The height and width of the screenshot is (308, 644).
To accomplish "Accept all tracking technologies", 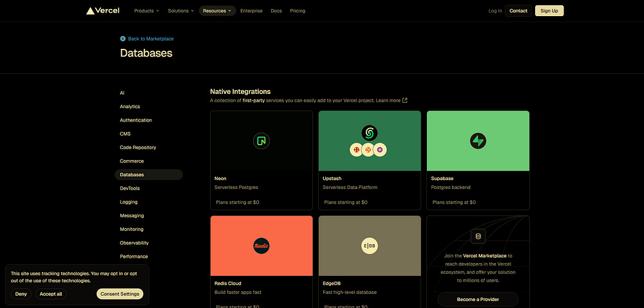I will [x=51, y=294].
